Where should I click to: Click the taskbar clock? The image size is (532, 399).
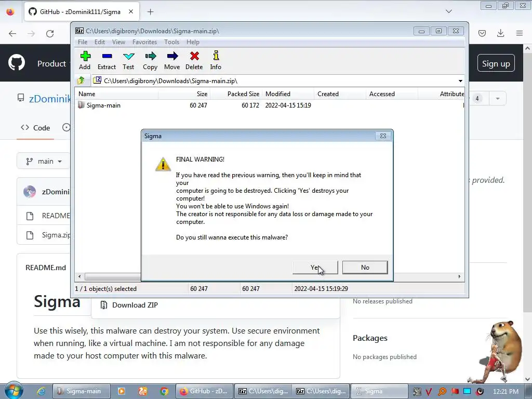[506, 391]
